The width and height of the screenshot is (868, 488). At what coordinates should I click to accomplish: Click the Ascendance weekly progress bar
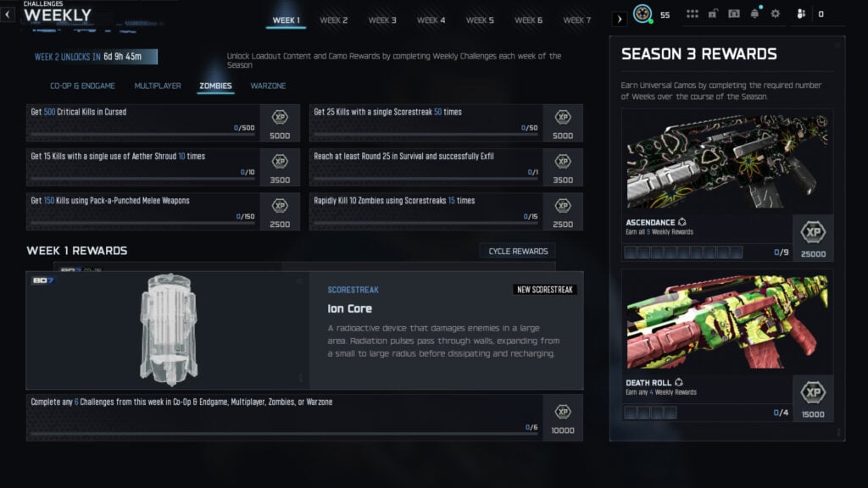[683, 252]
